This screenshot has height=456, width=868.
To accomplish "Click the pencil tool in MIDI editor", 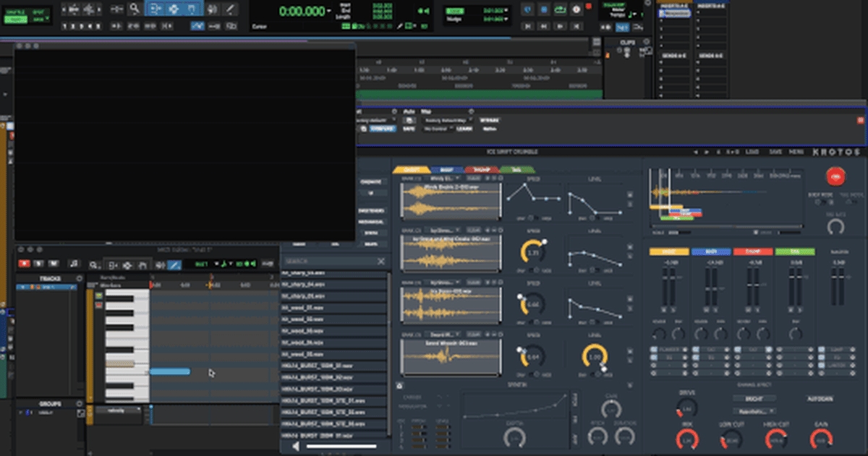I will [174, 264].
